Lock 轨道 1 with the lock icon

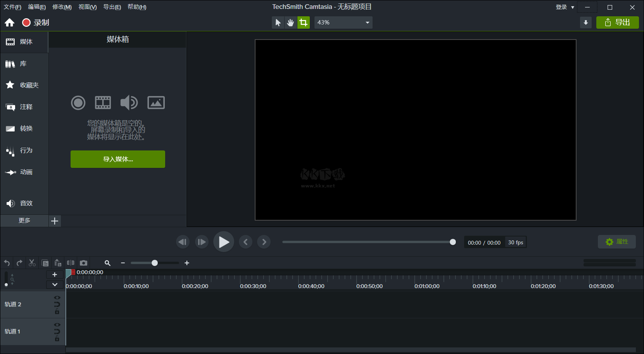coord(57,338)
